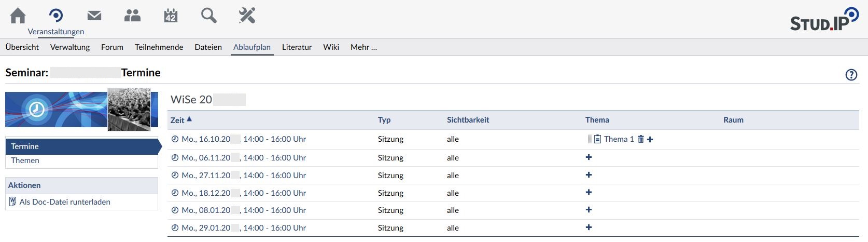Open the Veranstaltungen icon in the header
Viewport: 868px width, 242px height.
click(x=56, y=17)
